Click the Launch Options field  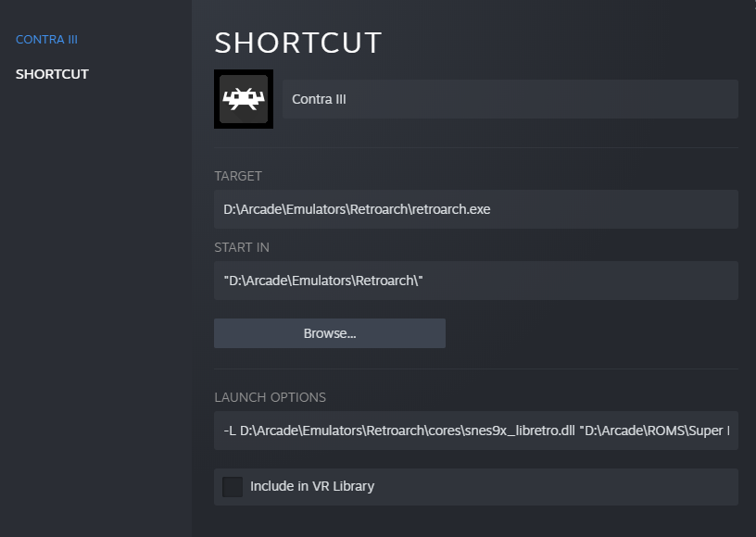point(476,431)
